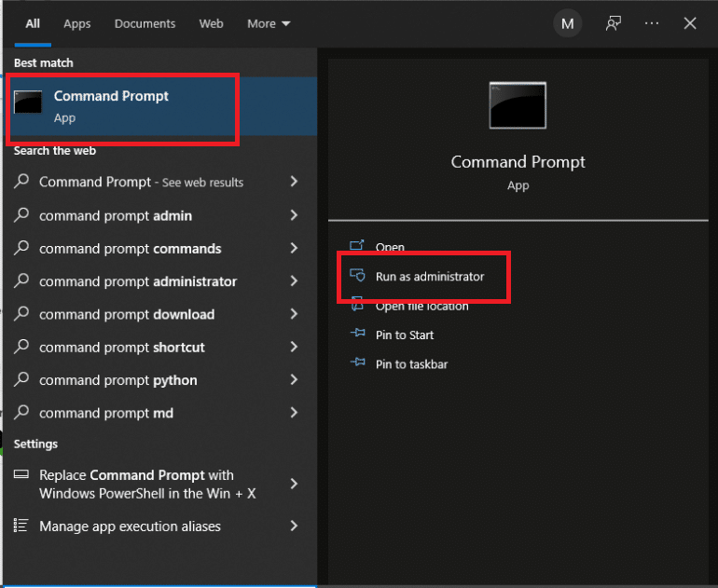Open the three-dot options menu

tap(652, 23)
